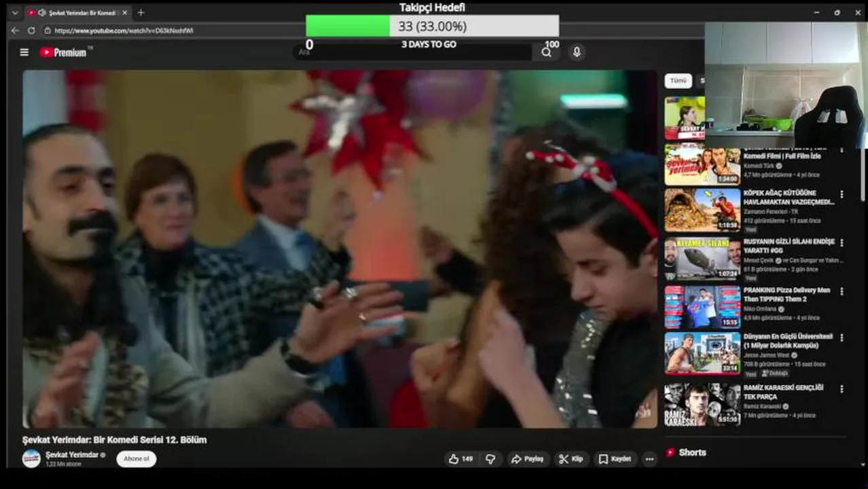Screen dimensions: 868x489
Task: Click title KÖPEK AĞAÇ KÜTÜĞÜNE HAVLAMAKTAN VAZGEÇMEDİ
Action: point(789,197)
